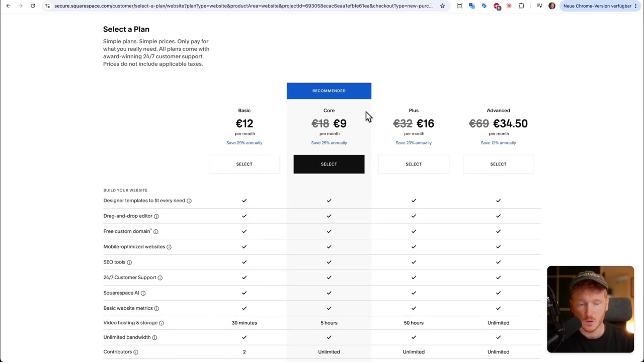Show info for 24/7 Customer Support
644x362 pixels.
point(160,278)
